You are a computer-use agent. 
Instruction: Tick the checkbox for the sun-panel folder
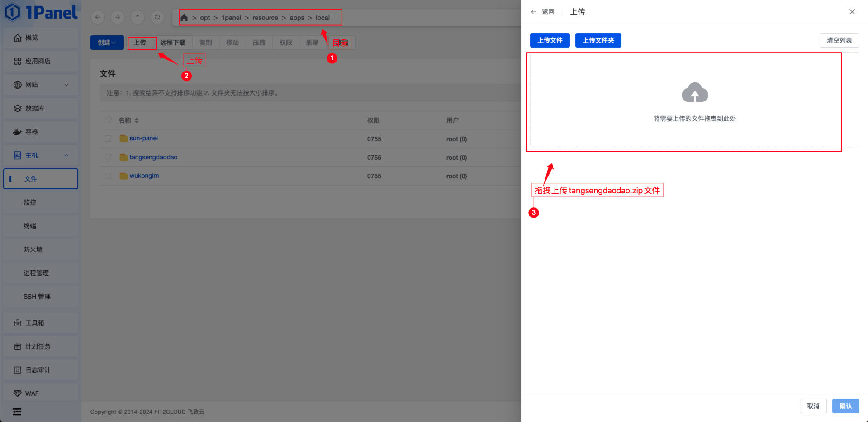108,139
